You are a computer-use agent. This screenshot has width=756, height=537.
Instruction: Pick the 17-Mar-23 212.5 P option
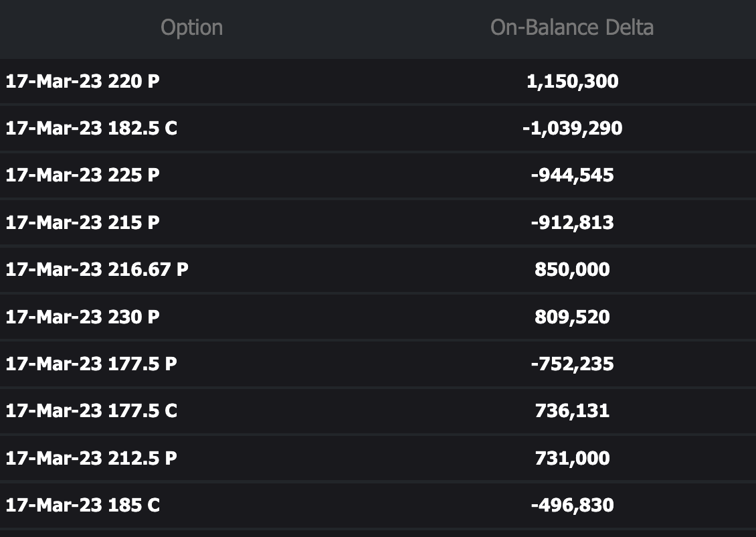coord(92,458)
